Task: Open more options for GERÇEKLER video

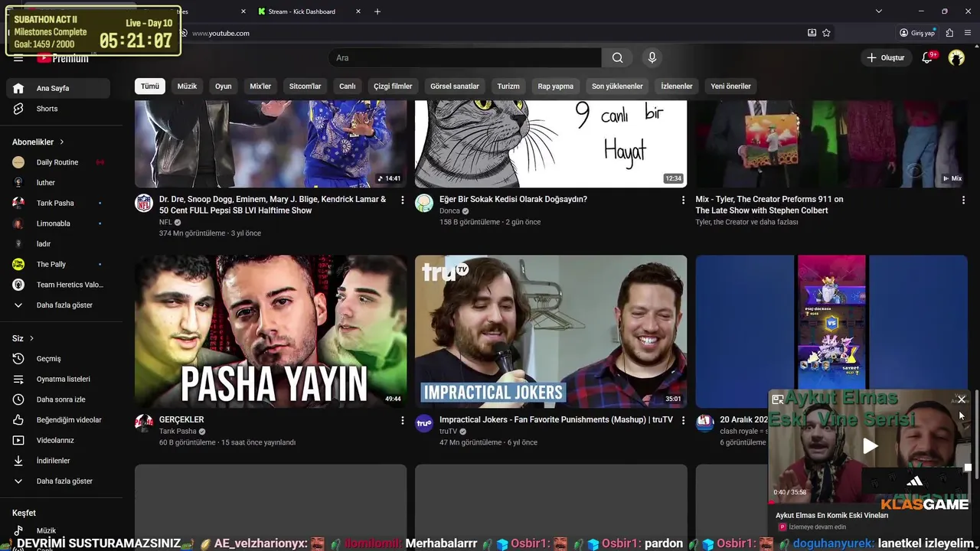Action: 403,420
